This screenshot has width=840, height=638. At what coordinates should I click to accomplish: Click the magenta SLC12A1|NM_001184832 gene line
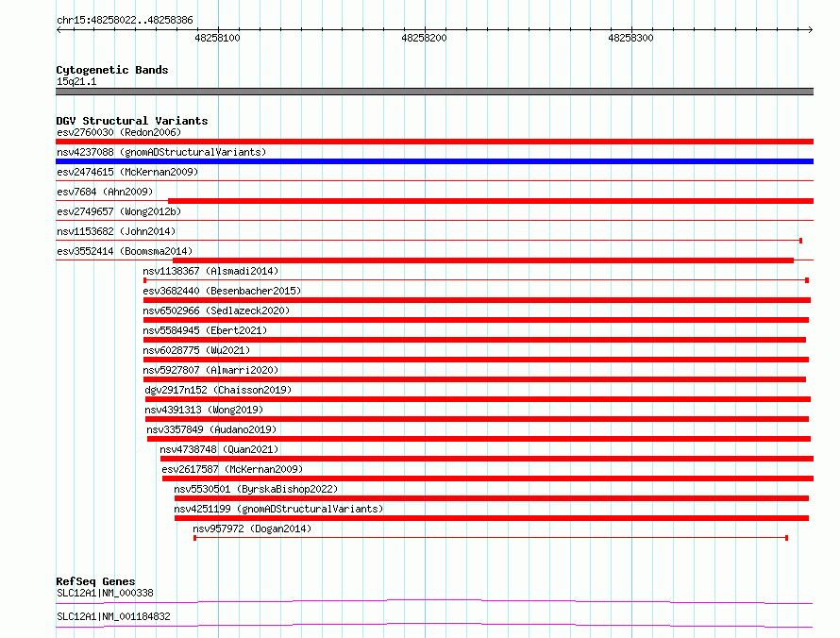[x=434, y=625]
